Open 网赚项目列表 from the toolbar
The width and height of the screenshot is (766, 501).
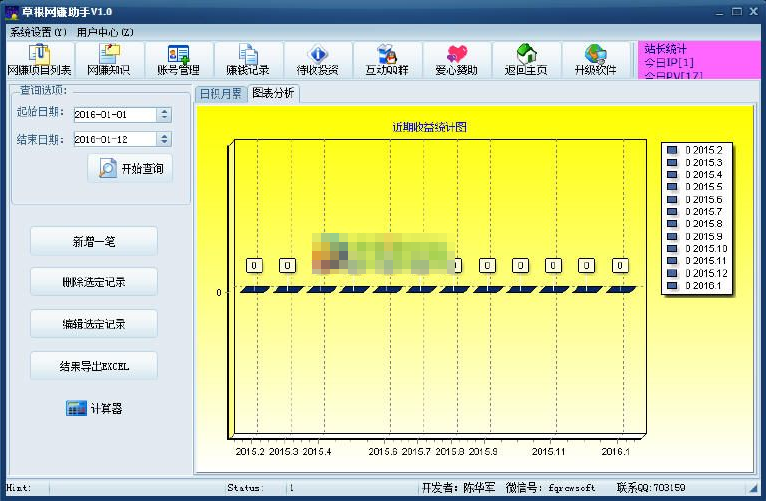pos(39,60)
